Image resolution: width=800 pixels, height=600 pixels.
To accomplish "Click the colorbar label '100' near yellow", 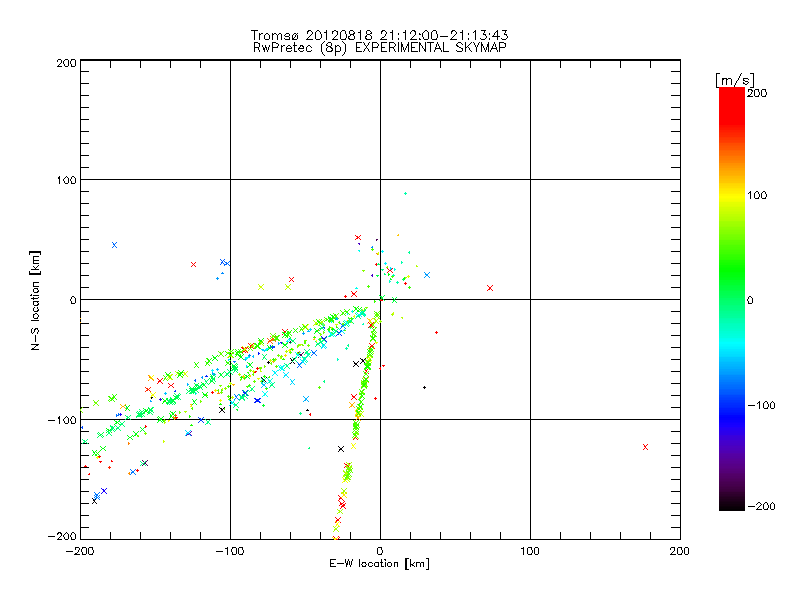I will coord(758,195).
